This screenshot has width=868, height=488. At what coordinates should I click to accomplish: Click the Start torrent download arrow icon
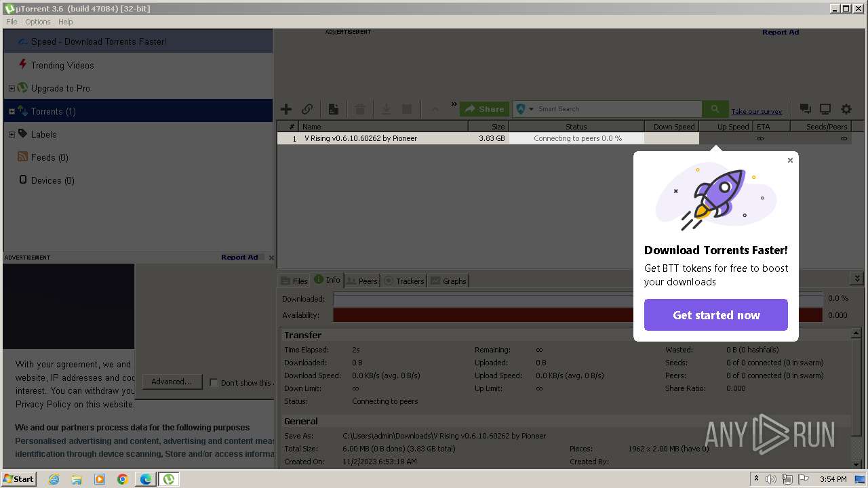(x=385, y=109)
